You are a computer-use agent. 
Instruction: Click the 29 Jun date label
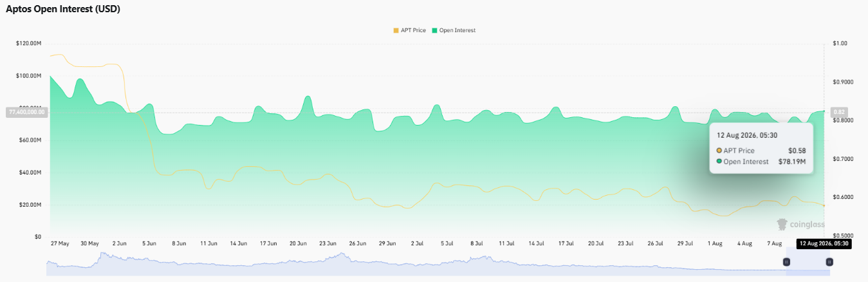(x=387, y=244)
